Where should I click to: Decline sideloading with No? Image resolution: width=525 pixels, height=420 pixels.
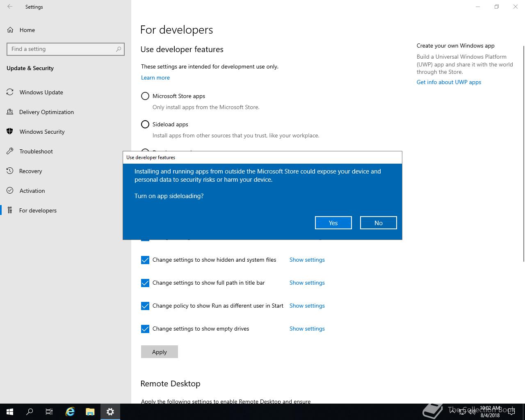pyautogui.click(x=378, y=223)
